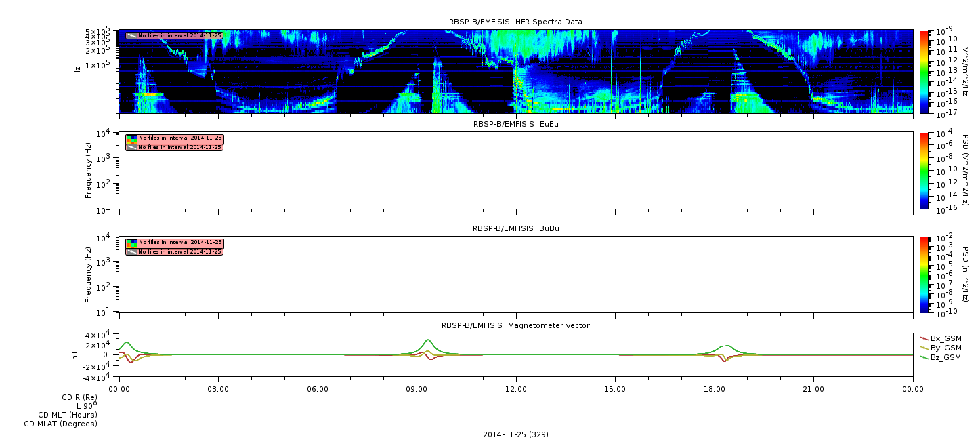Click the BuBu PSD color bar
This screenshot has width=980, height=446.
pos(924,275)
